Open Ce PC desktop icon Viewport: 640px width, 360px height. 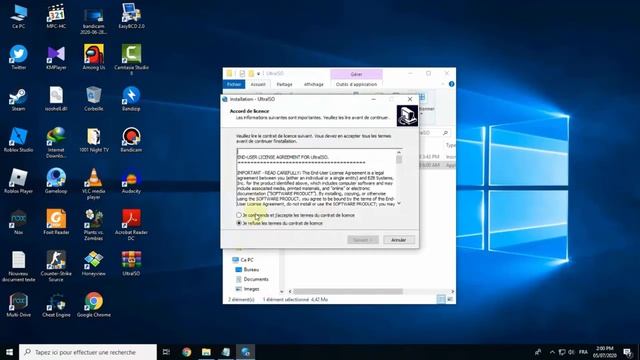click(x=18, y=16)
